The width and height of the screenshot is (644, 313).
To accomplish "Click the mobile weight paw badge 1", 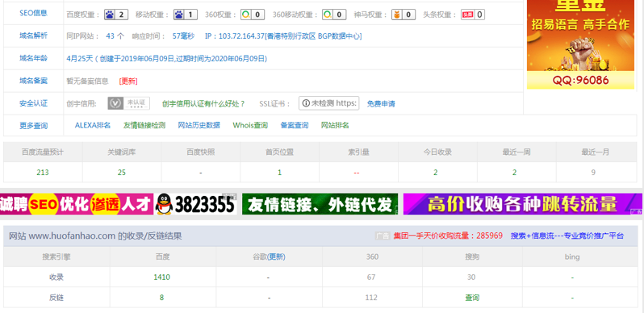I will pyautogui.click(x=185, y=15).
